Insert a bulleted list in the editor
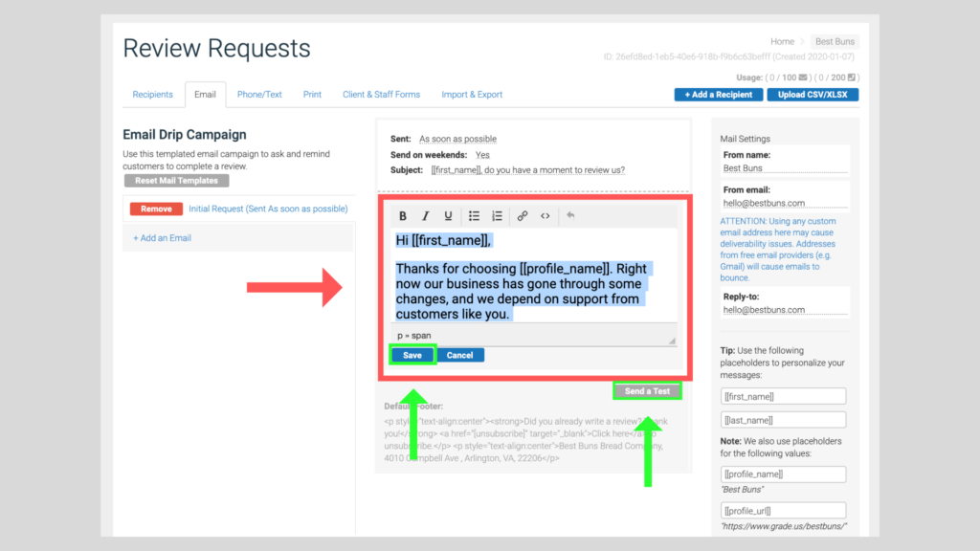Image resolution: width=980 pixels, height=551 pixels. 475,216
